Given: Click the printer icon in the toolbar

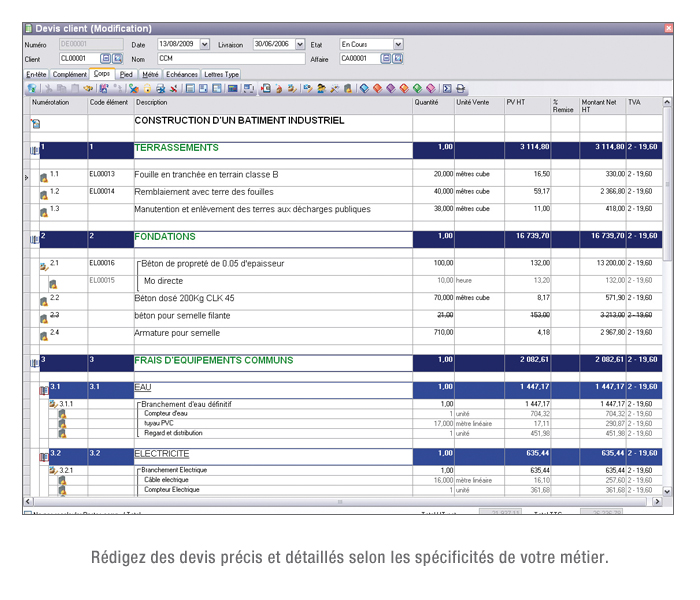Looking at the screenshot, I should [461, 89].
